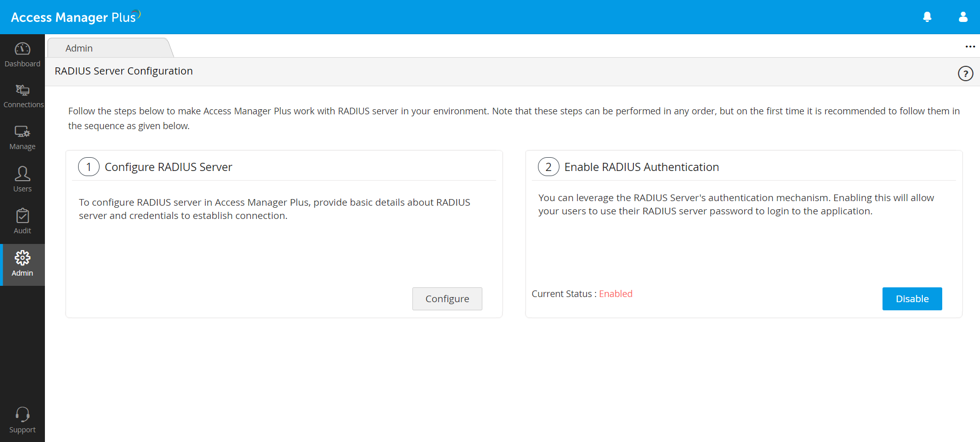Open the user account menu
This screenshot has height=442, width=980.
[963, 17]
